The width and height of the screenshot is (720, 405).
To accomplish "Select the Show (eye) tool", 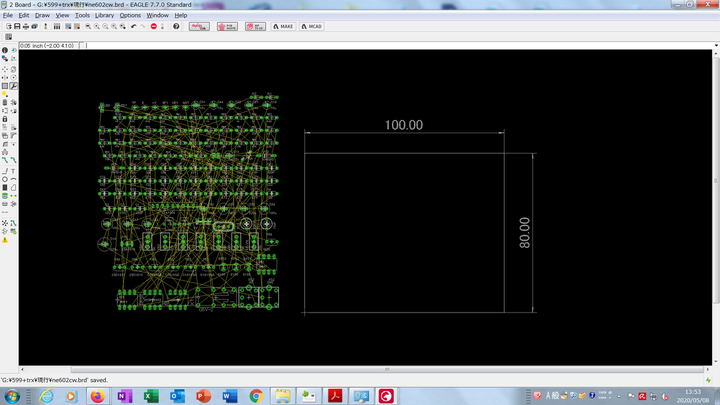I will (x=13, y=50).
